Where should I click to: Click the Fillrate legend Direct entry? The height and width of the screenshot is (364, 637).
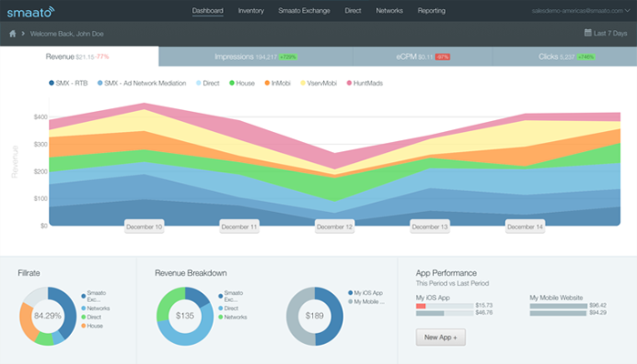91,317
